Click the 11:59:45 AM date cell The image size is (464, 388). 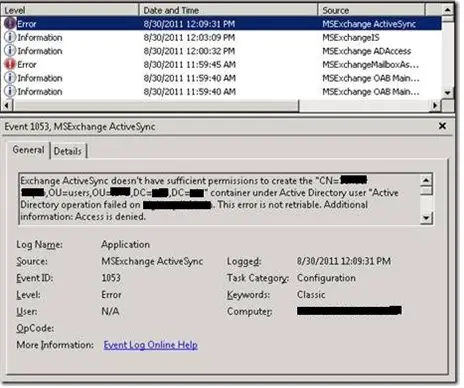tap(190, 64)
